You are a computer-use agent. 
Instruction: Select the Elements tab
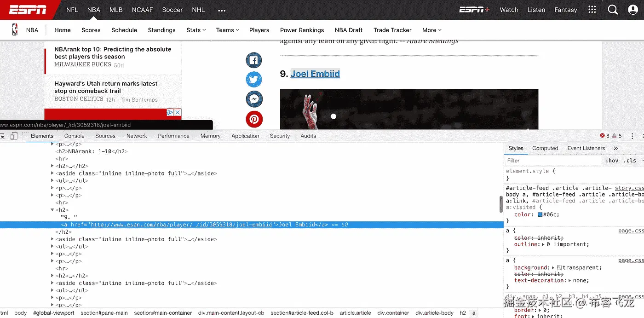click(x=42, y=136)
